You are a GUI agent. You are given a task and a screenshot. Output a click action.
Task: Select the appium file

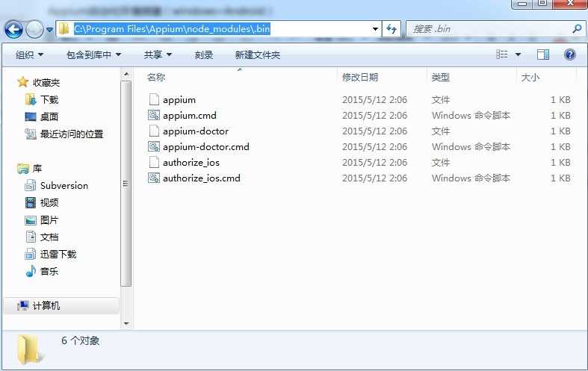(179, 100)
